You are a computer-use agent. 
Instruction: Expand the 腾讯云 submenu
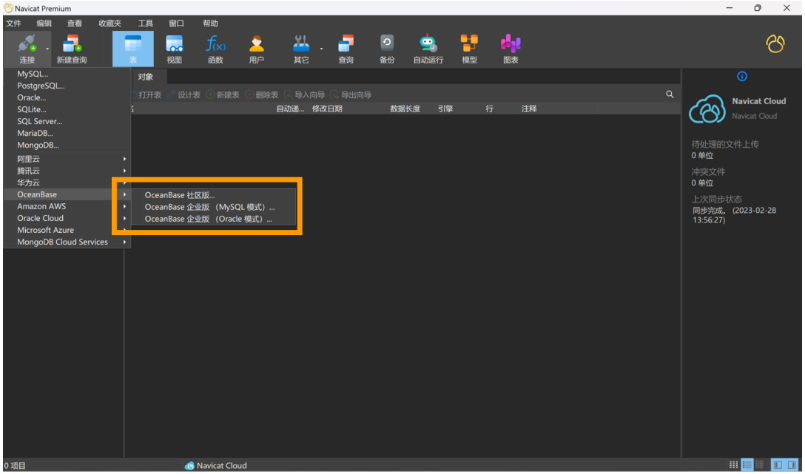(67, 171)
